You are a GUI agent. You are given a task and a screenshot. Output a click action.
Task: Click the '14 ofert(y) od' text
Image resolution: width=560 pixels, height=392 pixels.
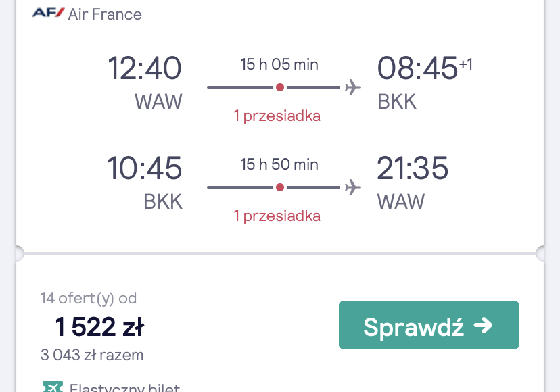point(89,299)
